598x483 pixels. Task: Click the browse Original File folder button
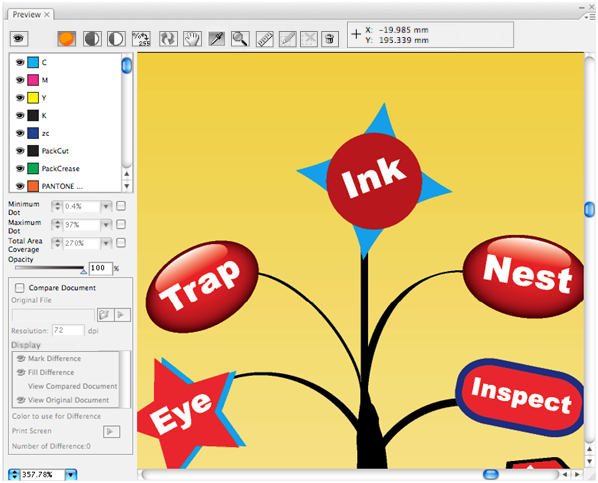(x=104, y=315)
